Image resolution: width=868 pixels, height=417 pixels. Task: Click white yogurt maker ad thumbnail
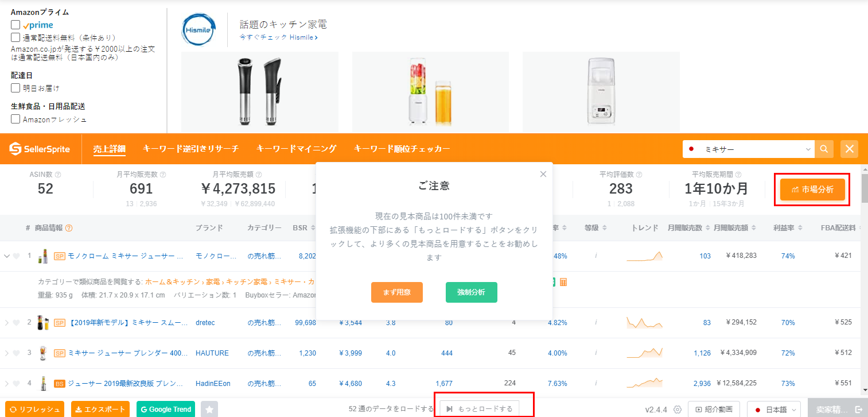click(601, 92)
